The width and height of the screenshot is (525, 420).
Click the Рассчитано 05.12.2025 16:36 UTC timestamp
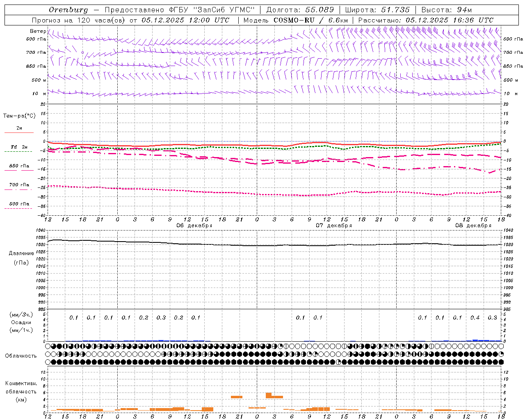pyautogui.click(x=426, y=20)
